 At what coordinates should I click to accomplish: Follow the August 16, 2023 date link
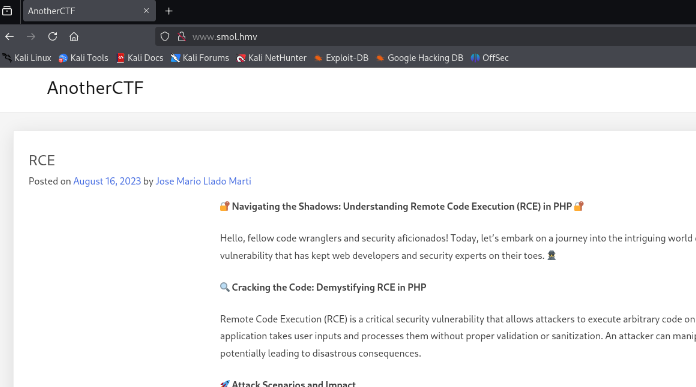coord(107,181)
